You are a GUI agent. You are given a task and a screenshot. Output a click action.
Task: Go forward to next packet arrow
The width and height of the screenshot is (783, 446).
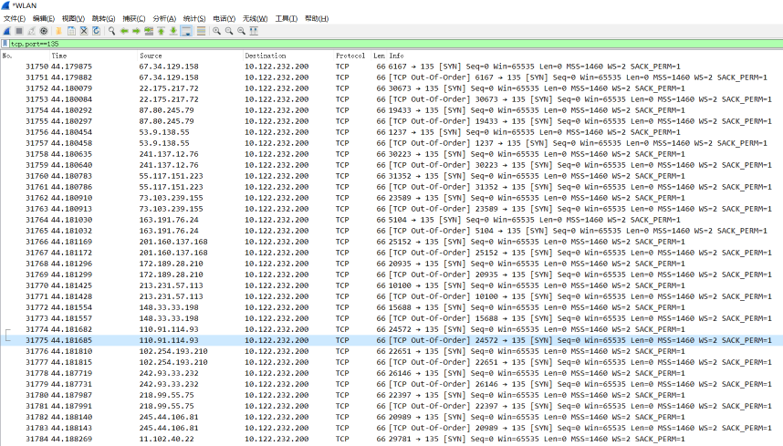tap(136, 31)
